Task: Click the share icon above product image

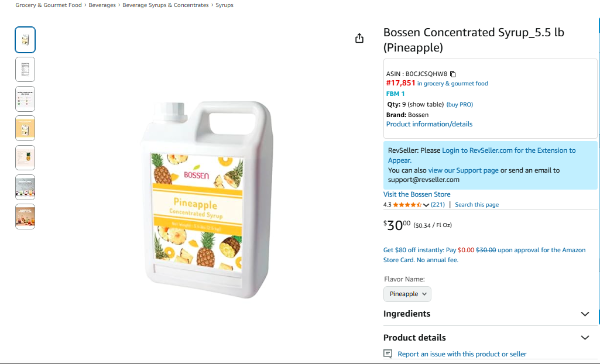Action: 359,39
